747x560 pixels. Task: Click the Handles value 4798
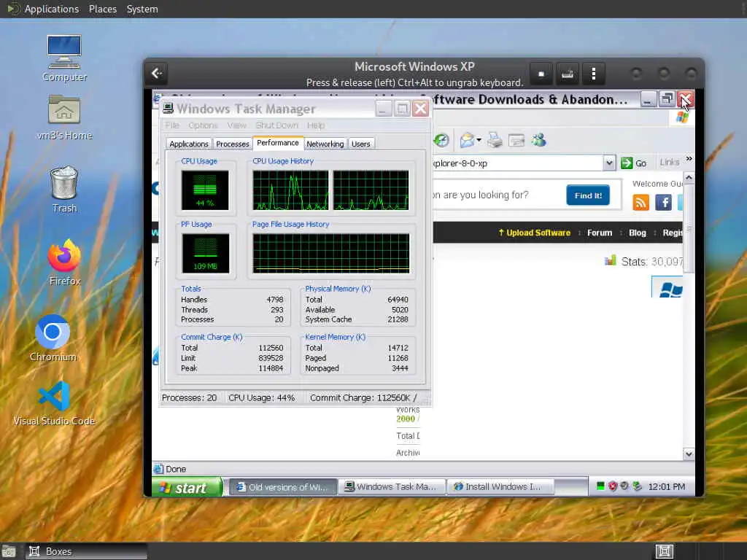coord(275,300)
